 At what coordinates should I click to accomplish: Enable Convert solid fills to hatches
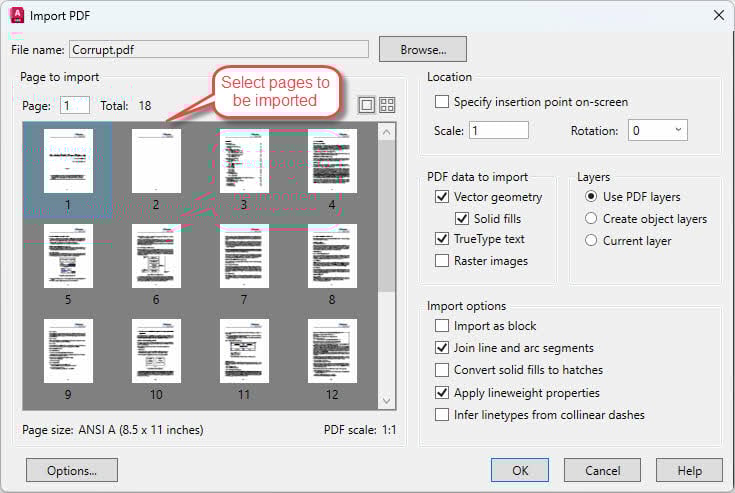click(x=442, y=370)
